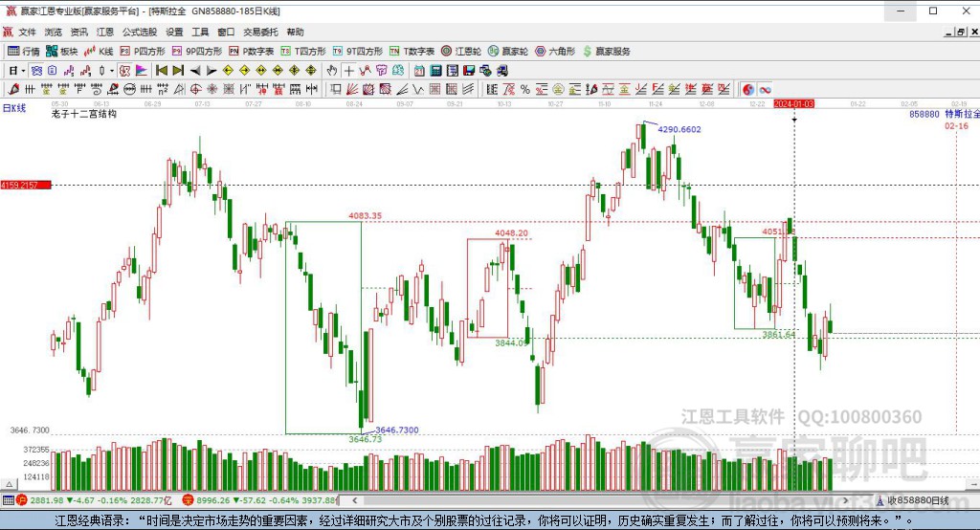Open the P四方形 tool
The height and width of the screenshot is (530, 980).
click(143, 52)
